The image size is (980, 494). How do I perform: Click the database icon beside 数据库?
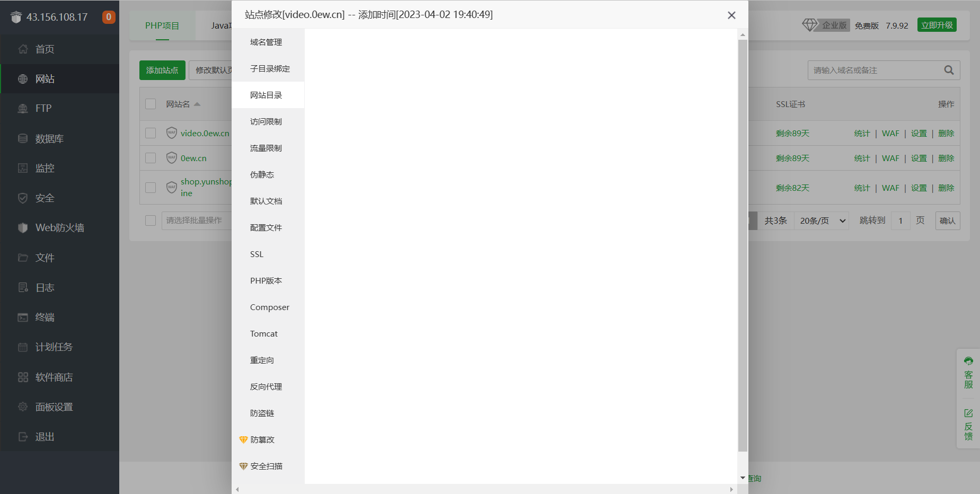[x=23, y=138]
